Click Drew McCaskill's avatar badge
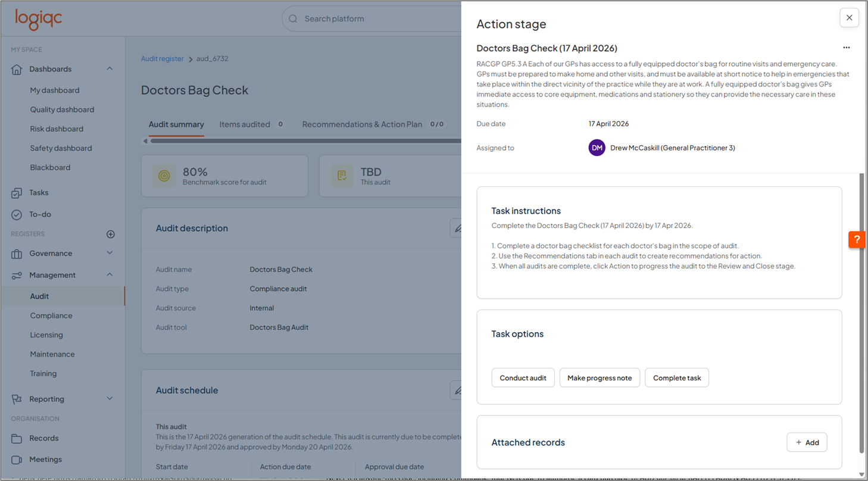The height and width of the screenshot is (481, 868). 597,148
